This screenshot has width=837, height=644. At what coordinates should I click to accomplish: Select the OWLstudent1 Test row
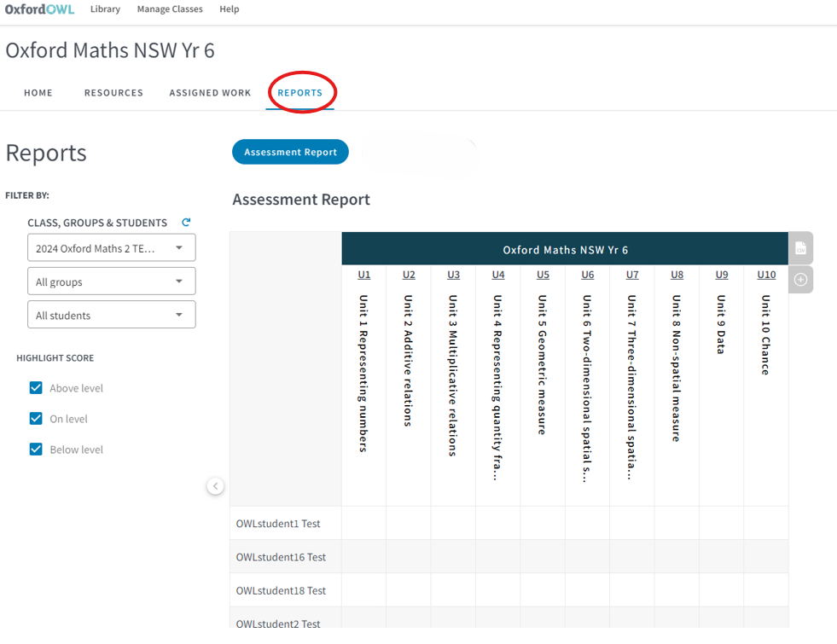(278, 524)
